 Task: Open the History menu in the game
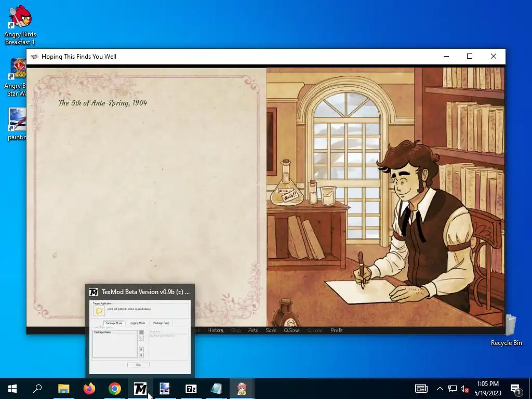coord(215,330)
